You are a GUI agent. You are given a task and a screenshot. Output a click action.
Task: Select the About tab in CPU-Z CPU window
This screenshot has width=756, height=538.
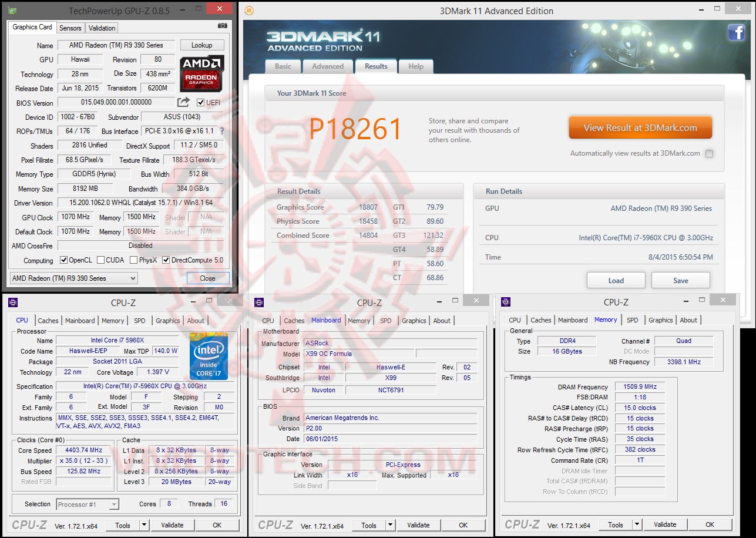(196, 321)
